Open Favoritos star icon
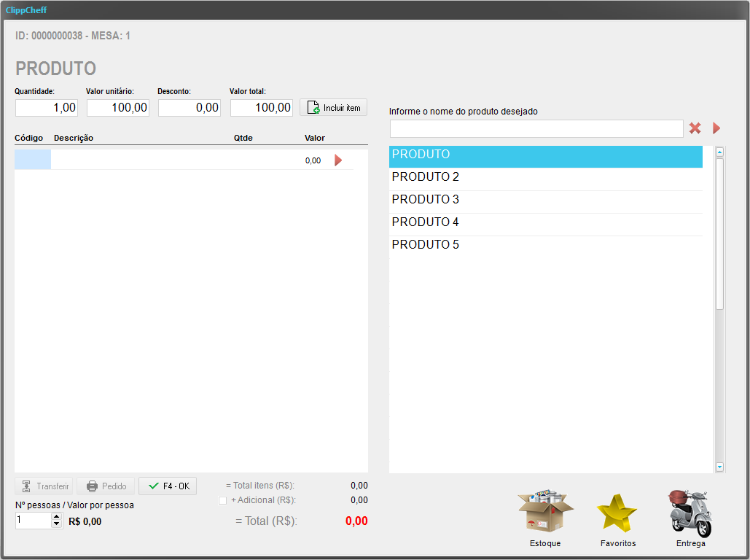 pyautogui.click(x=617, y=513)
